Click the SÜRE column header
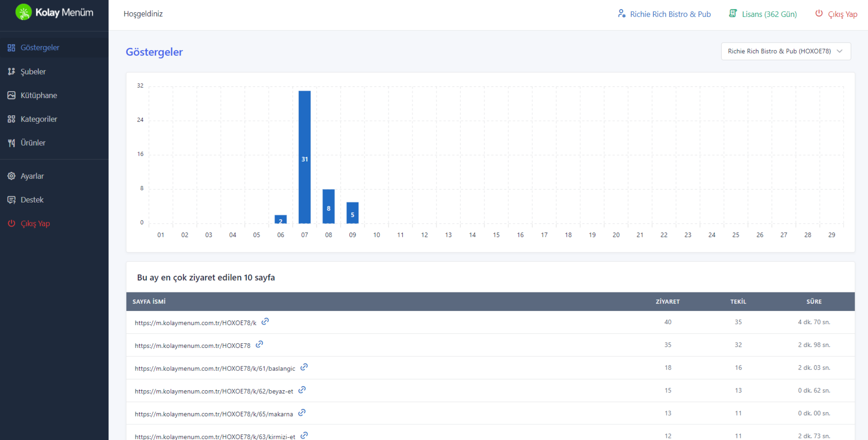The image size is (868, 440). pos(814,302)
